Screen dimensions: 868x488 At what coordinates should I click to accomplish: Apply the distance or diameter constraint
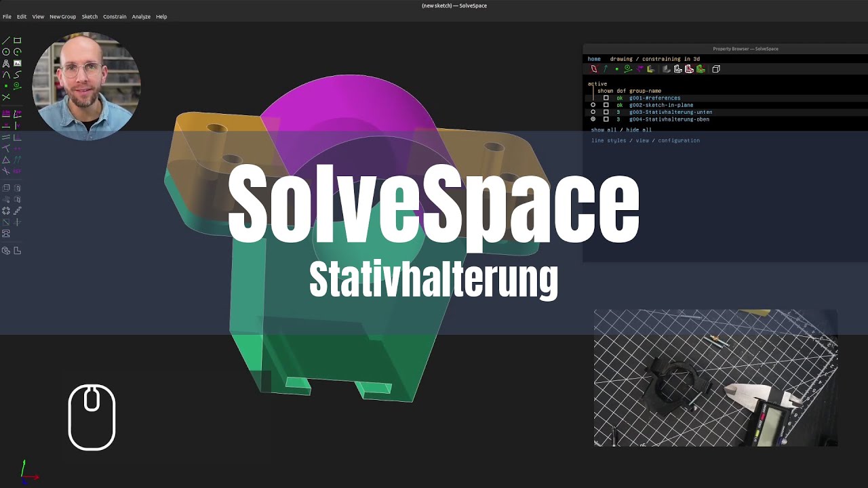coord(6,113)
